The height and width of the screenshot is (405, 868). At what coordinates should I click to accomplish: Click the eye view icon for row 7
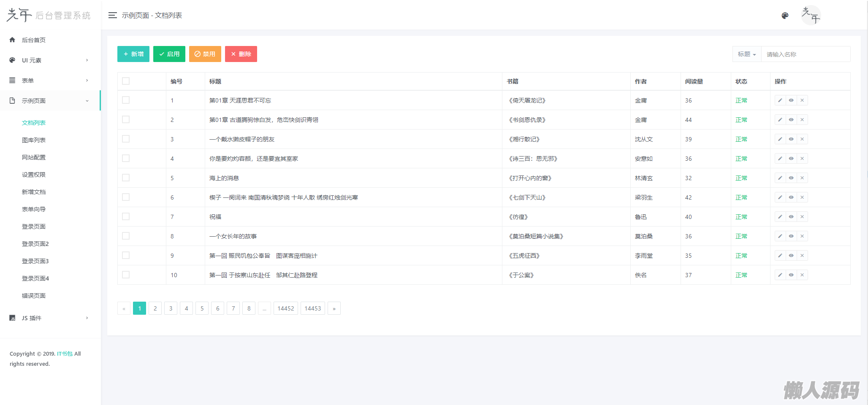[x=791, y=217]
